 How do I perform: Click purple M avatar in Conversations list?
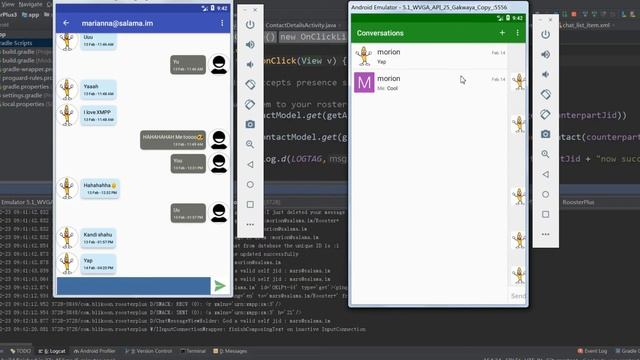tap(364, 82)
